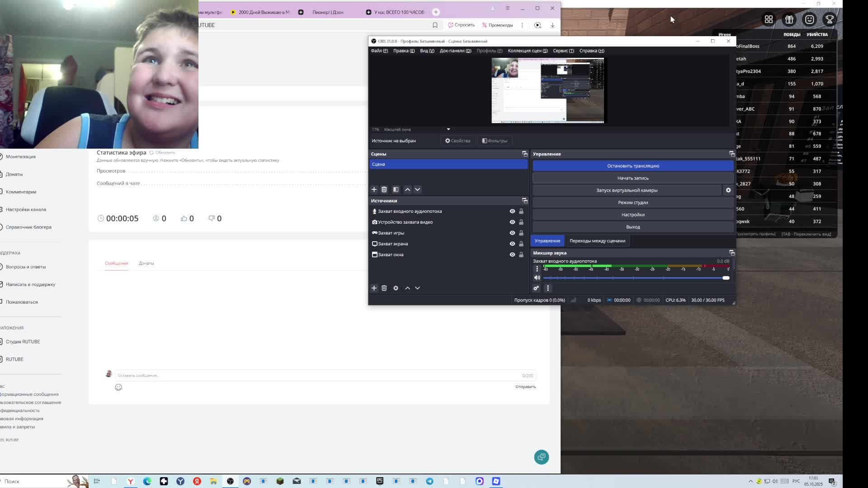Screen dimensions: 868x488
Task: Lock the Устройство захвата видео source
Action: [x=521, y=222]
